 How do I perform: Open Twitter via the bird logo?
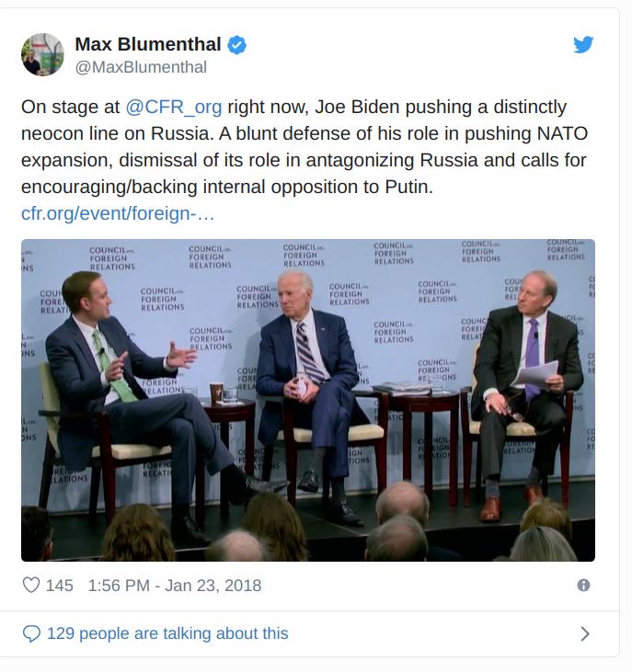click(x=583, y=44)
